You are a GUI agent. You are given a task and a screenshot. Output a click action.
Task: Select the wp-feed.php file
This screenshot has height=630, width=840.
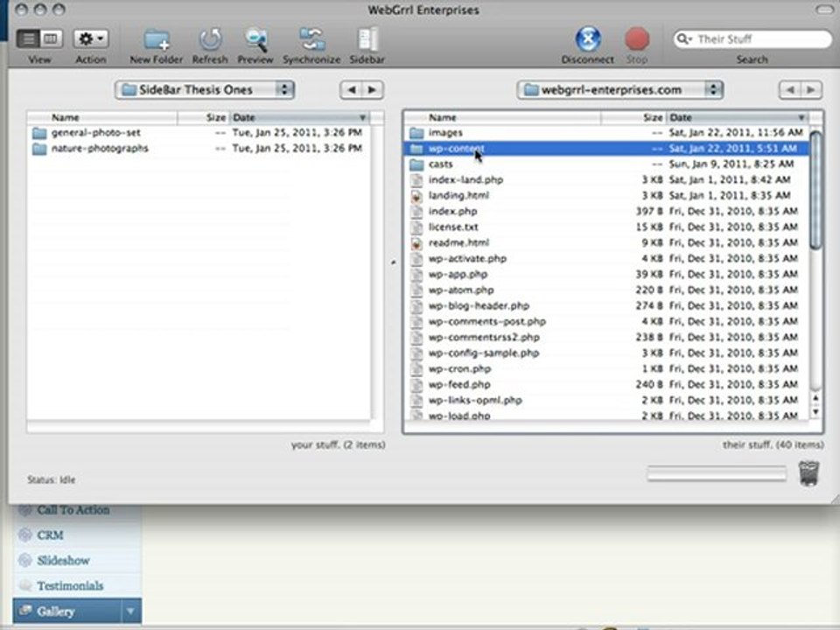tap(606, 385)
